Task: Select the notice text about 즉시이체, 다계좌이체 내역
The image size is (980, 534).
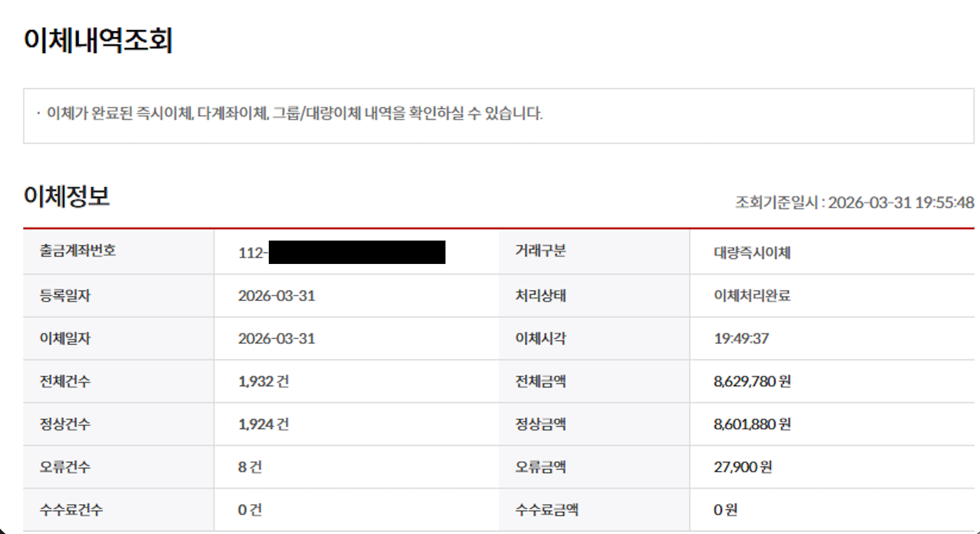Action: pyautogui.click(x=295, y=113)
